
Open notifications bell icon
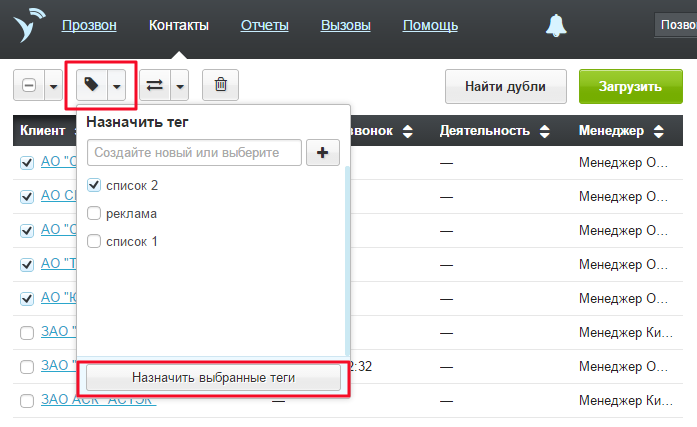click(x=555, y=26)
